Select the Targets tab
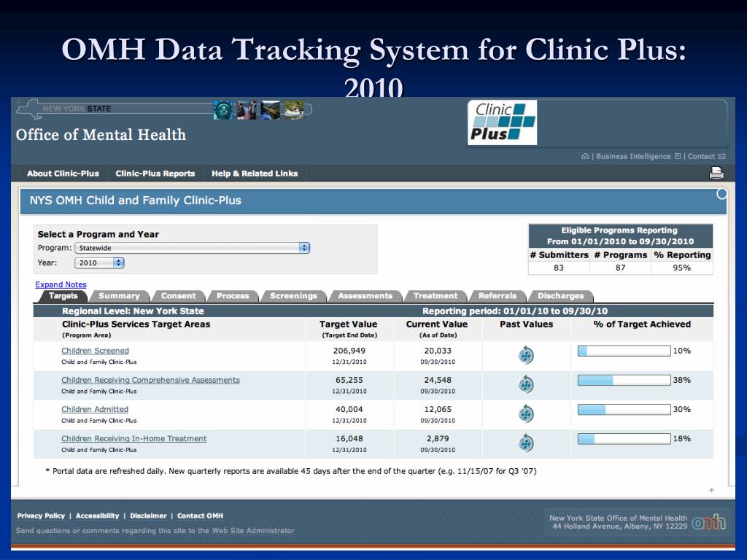 click(x=63, y=296)
